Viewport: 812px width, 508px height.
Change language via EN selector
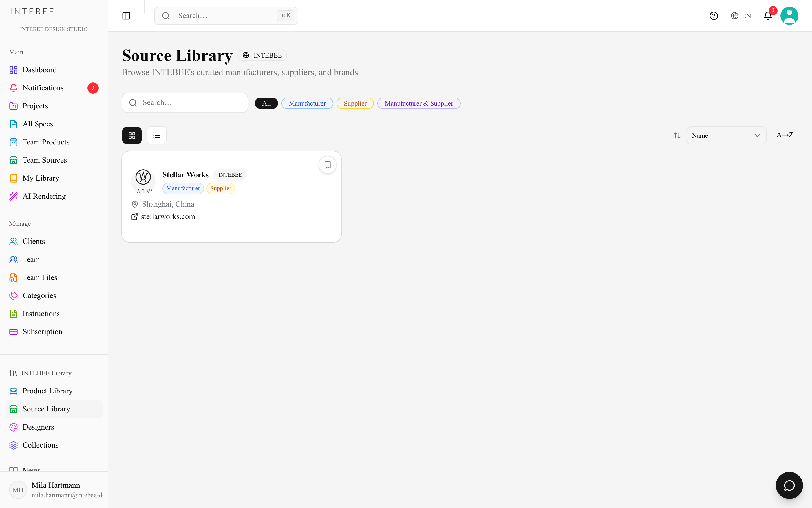[x=741, y=16]
